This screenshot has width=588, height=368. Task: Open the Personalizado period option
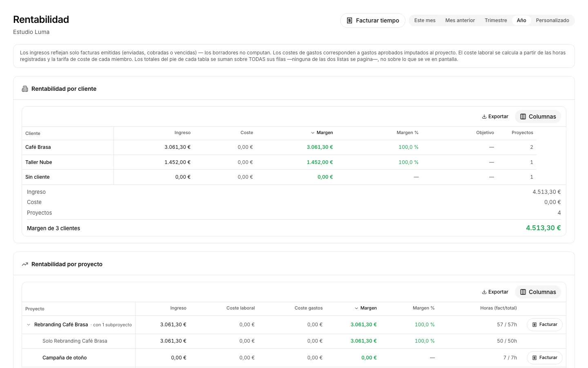pyautogui.click(x=552, y=20)
